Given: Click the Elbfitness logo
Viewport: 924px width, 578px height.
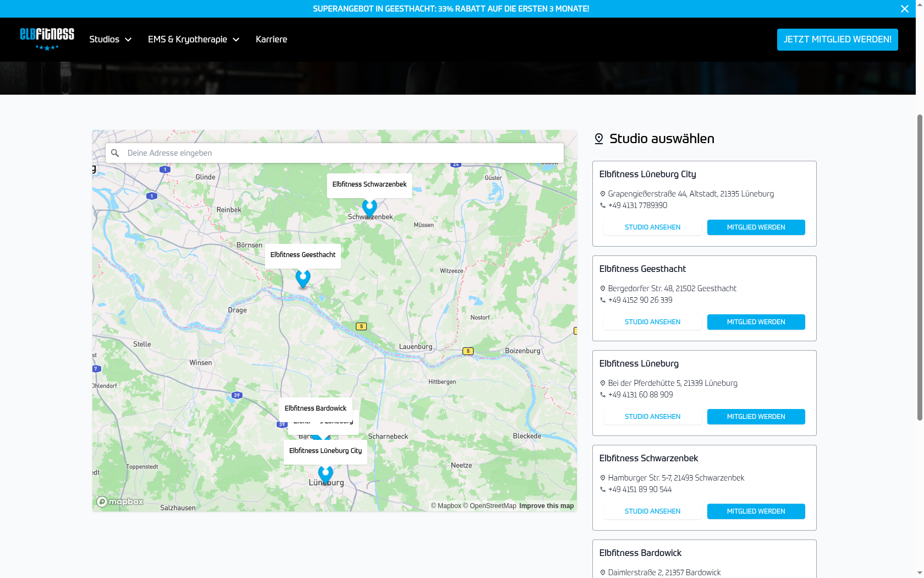Looking at the screenshot, I should coord(47,39).
